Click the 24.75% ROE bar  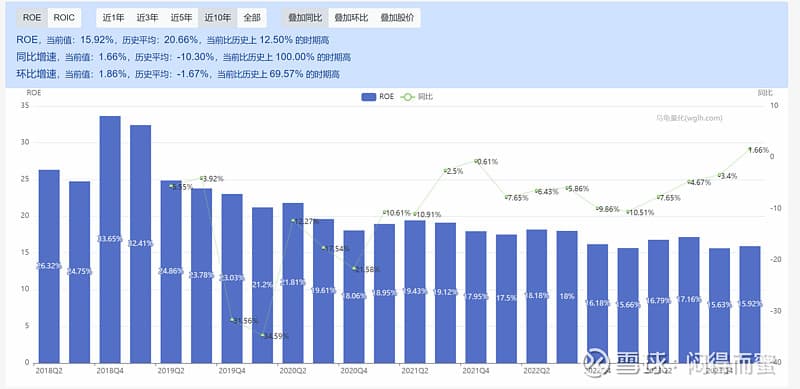pos(80,272)
